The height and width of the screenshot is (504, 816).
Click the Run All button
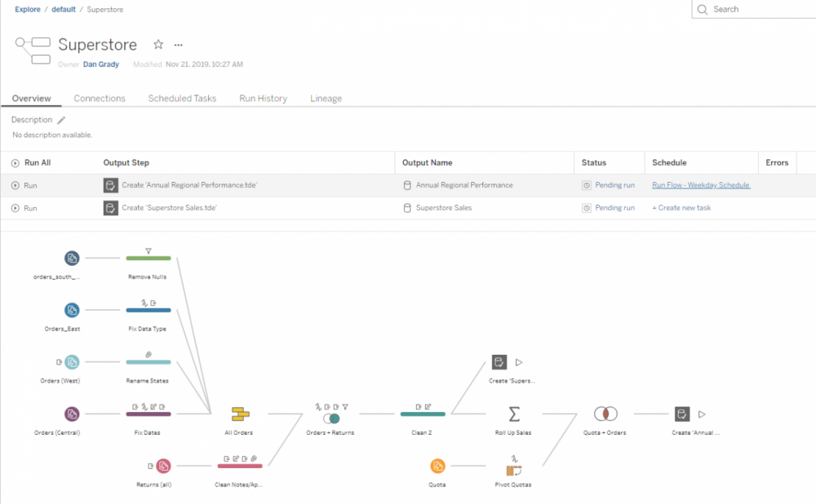[31, 163]
